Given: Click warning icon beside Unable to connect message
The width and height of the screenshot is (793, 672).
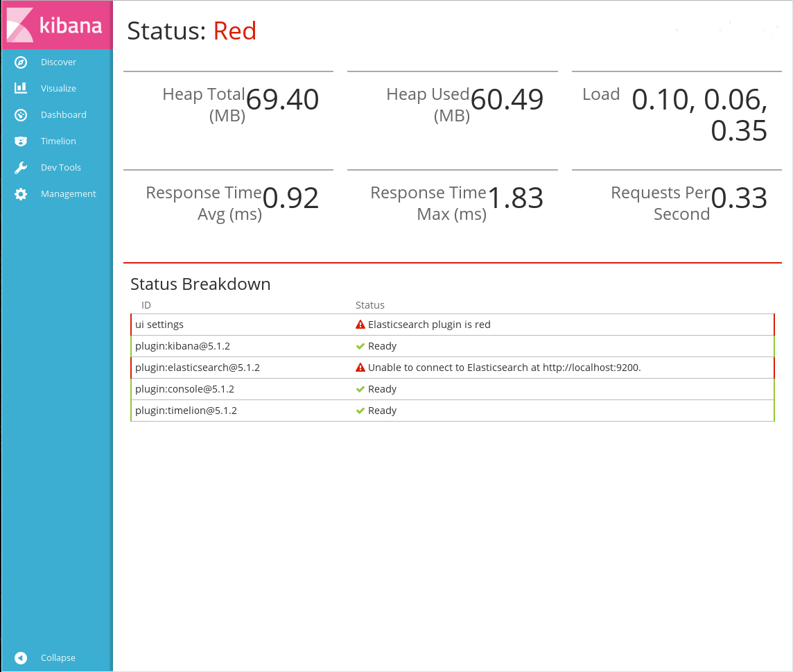Looking at the screenshot, I should point(360,368).
